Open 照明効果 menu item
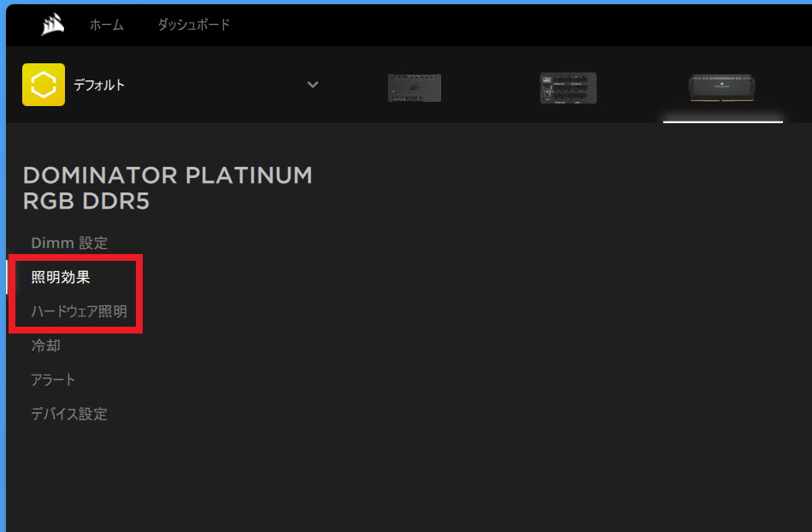Screen dimensions: 812x532 pos(61,277)
